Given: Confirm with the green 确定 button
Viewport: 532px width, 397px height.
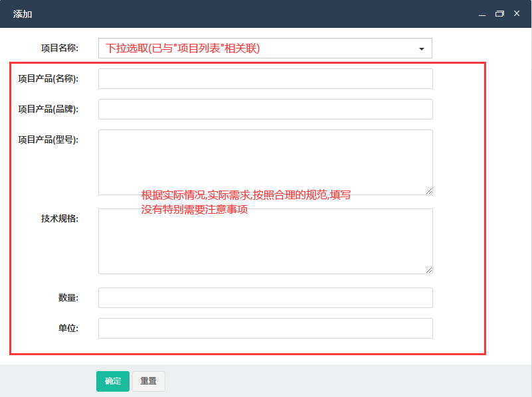Looking at the screenshot, I should pyautogui.click(x=113, y=381).
